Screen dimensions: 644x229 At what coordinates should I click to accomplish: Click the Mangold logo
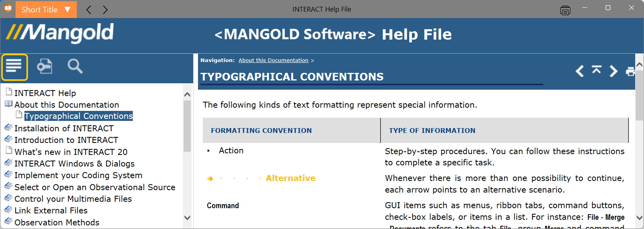(x=60, y=34)
